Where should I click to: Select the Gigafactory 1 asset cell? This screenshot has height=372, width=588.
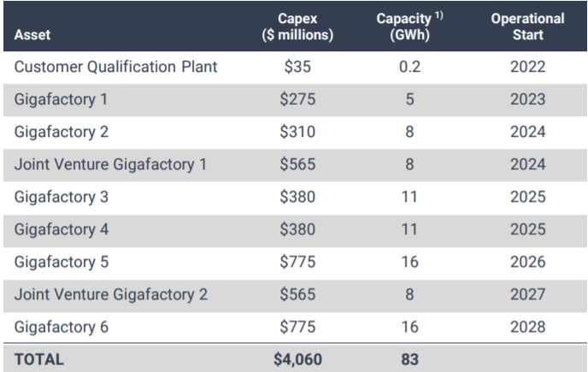click(60, 100)
